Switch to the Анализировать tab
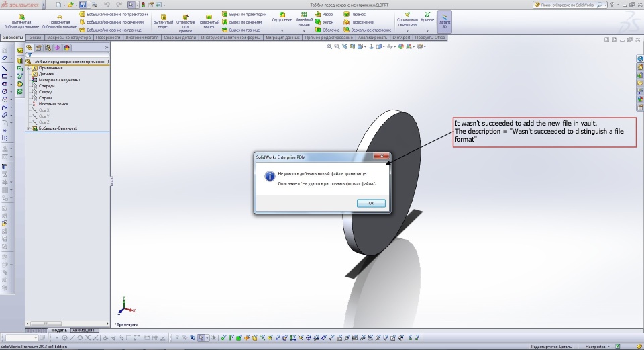The width and height of the screenshot is (644, 350). click(372, 38)
